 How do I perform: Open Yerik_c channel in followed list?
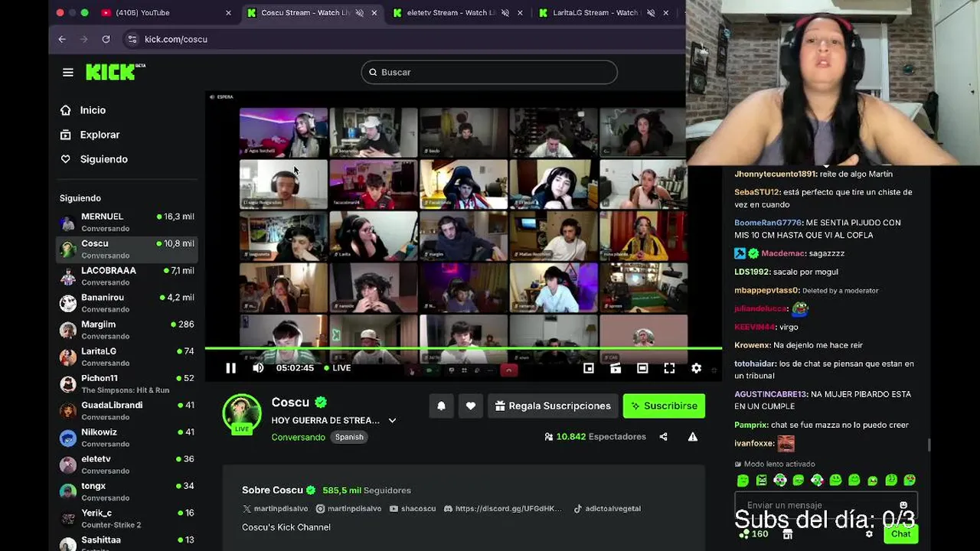point(127,518)
